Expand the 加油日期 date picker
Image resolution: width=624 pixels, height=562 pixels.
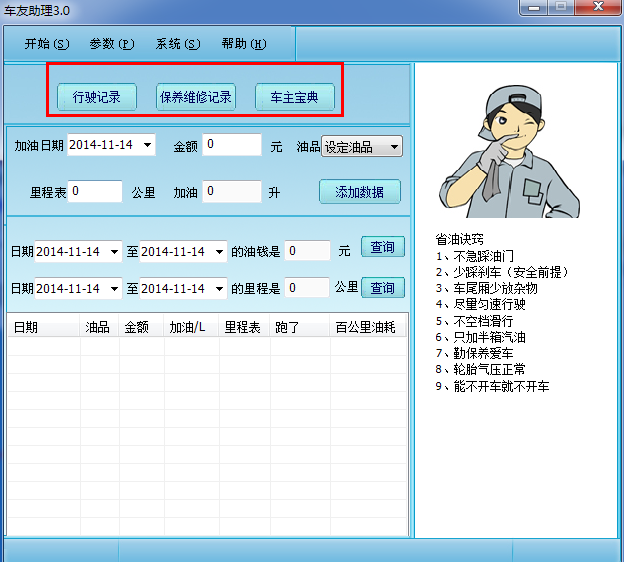[147, 145]
